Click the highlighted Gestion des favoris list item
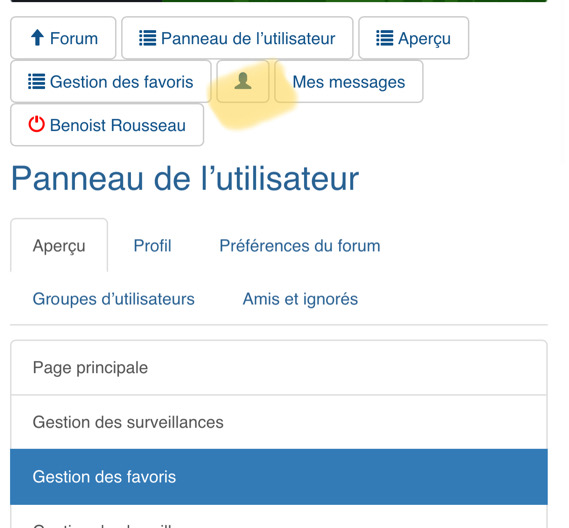 (279, 476)
